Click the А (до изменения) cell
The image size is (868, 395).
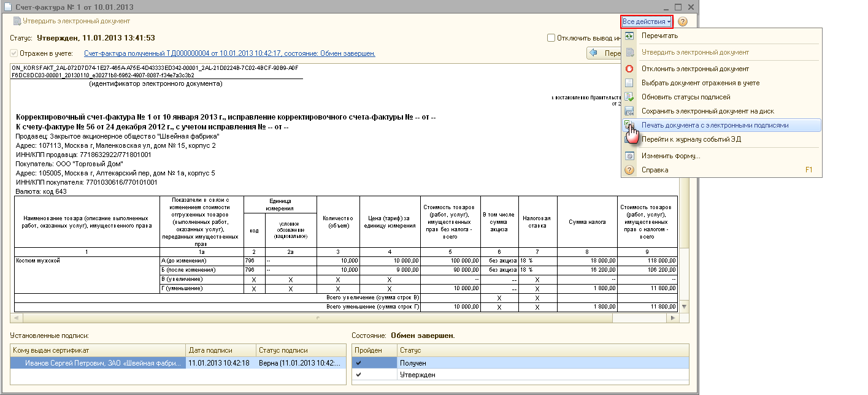(201, 261)
